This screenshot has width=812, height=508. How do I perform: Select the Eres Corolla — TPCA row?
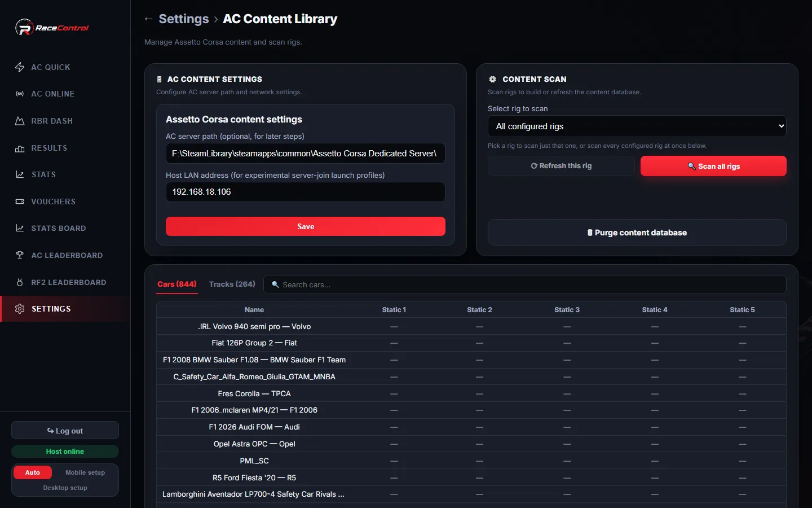tap(471, 393)
